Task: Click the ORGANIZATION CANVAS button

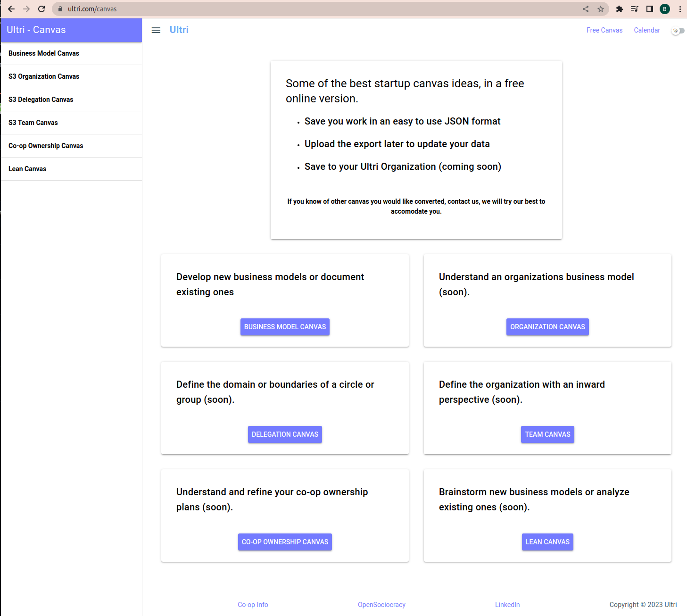Action: pos(547,327)
